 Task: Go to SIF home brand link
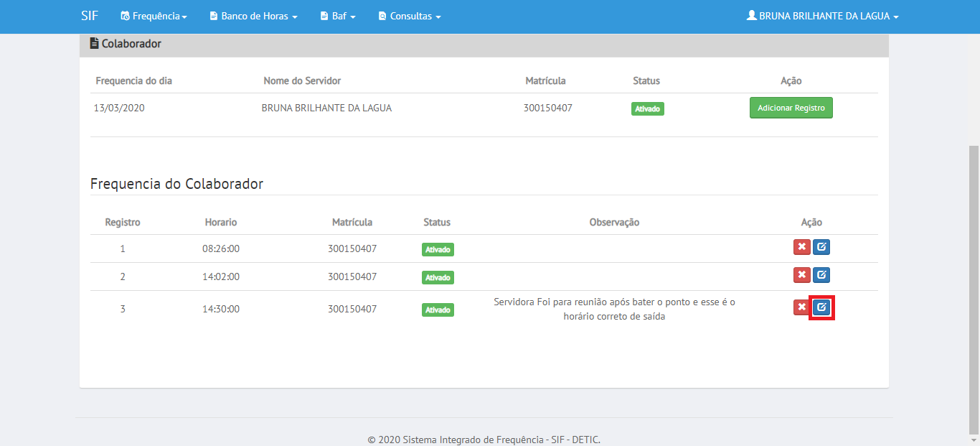point(90,16)
